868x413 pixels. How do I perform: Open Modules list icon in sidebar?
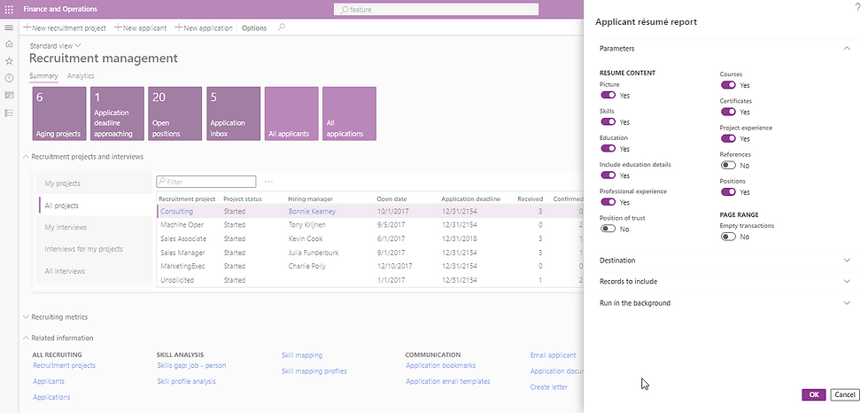(9, 113)
